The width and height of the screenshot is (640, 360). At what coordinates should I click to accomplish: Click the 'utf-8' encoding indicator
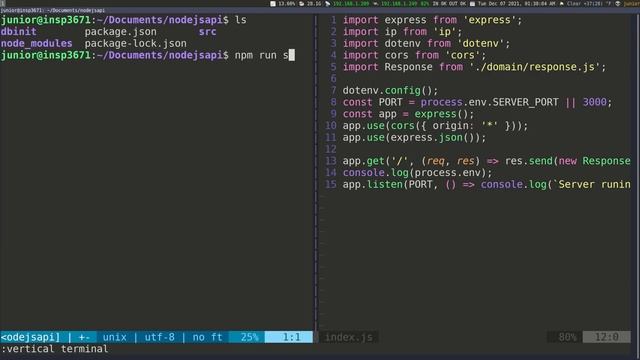[x=160, y=337]
